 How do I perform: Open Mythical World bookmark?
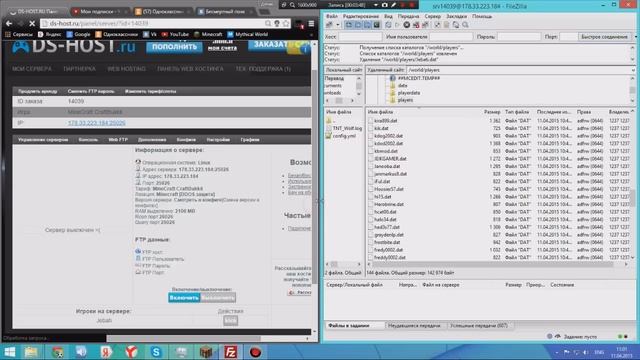[247, 34]
